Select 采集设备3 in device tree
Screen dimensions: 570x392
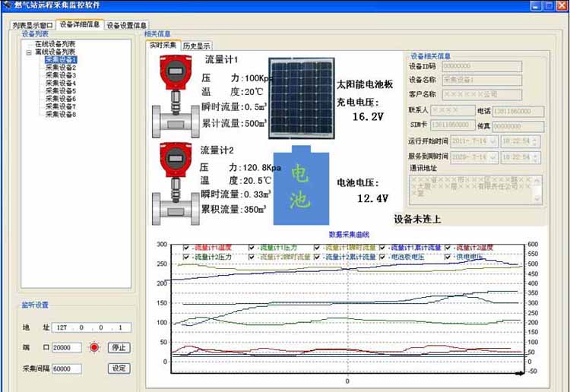61,75
